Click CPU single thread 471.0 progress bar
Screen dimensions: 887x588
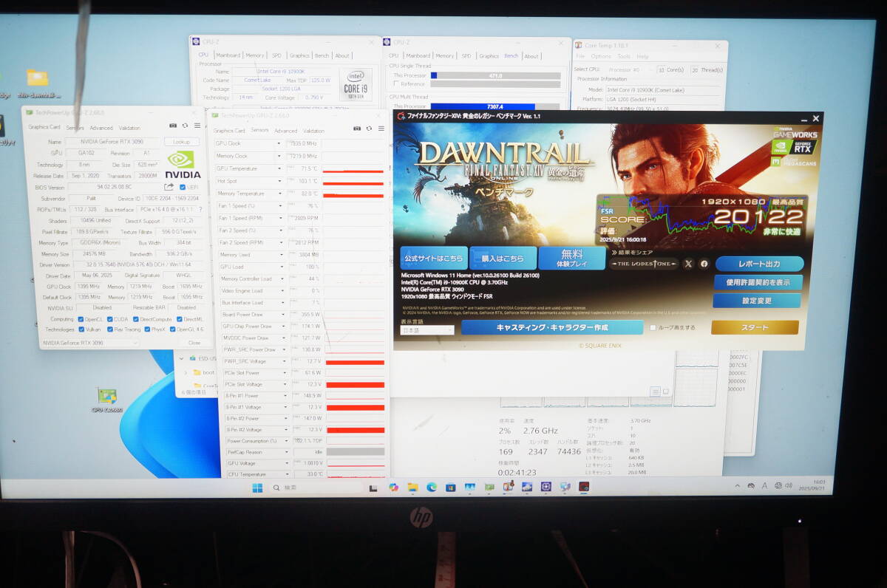pyautogui.click(x=495, y=75)
